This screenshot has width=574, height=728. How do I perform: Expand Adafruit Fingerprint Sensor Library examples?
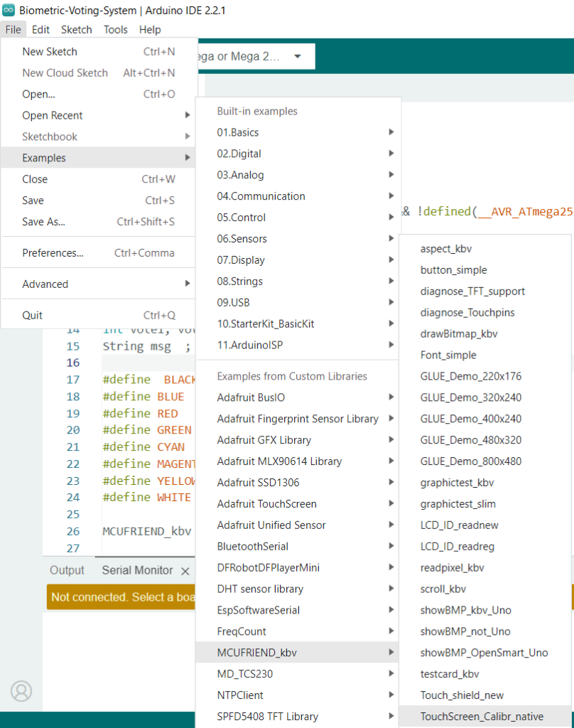pyautogui.click(x=298, y=419)
